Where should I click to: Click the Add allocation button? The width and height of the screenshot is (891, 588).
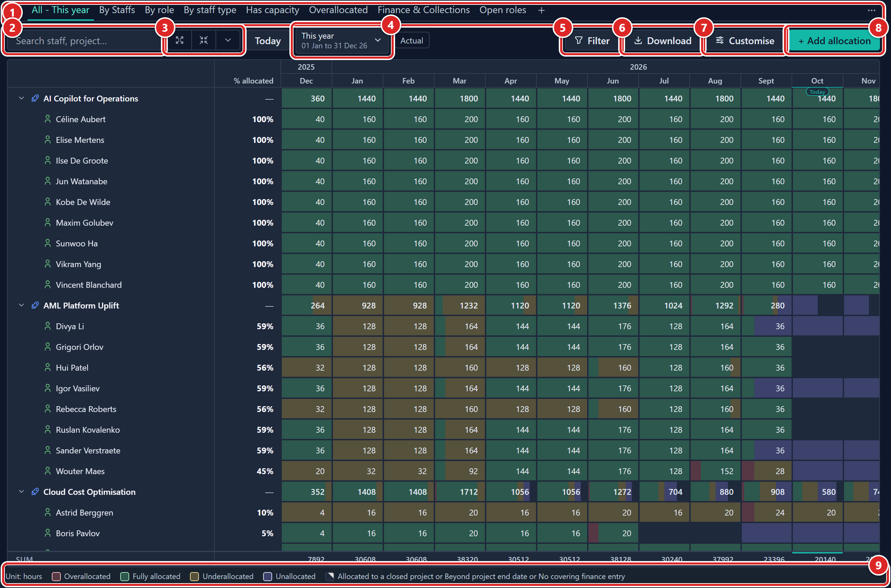[834, 40]
